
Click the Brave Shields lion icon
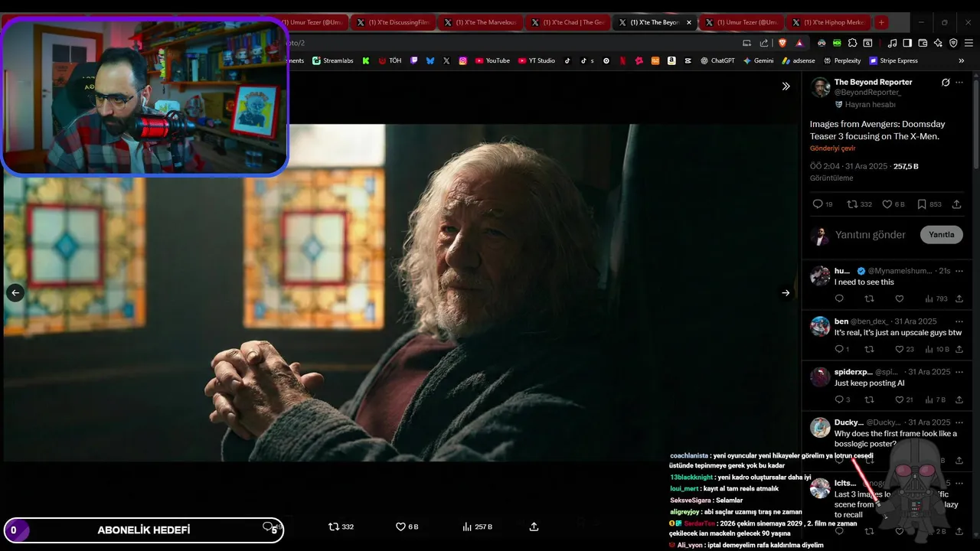[x=782, y=43]
